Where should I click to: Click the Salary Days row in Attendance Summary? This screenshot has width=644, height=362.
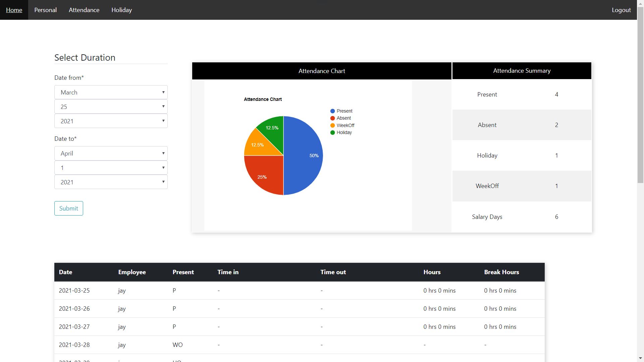point(521,217)
